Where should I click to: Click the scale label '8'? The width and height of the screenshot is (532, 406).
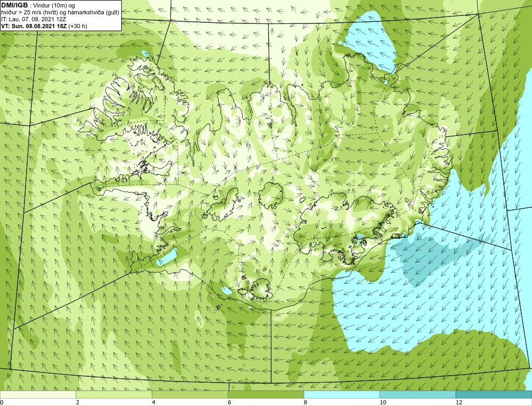click(x=306, y=402)
